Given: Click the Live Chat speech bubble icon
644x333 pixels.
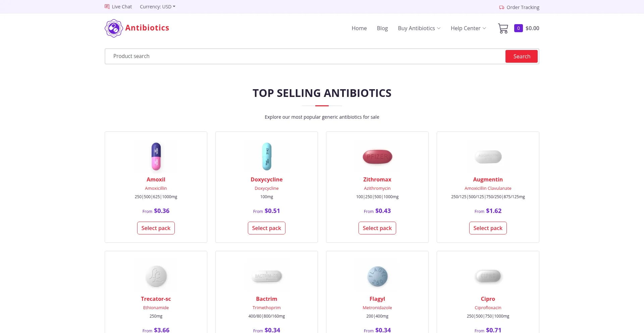Looking at the screenshot, I should click(107, 7).
